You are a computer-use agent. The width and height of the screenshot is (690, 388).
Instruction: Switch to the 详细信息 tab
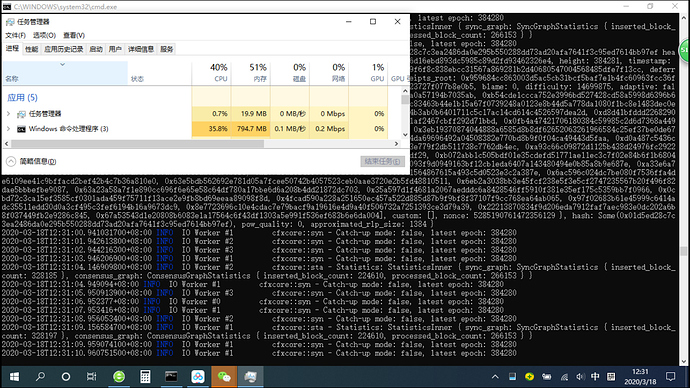pos(141,49)
